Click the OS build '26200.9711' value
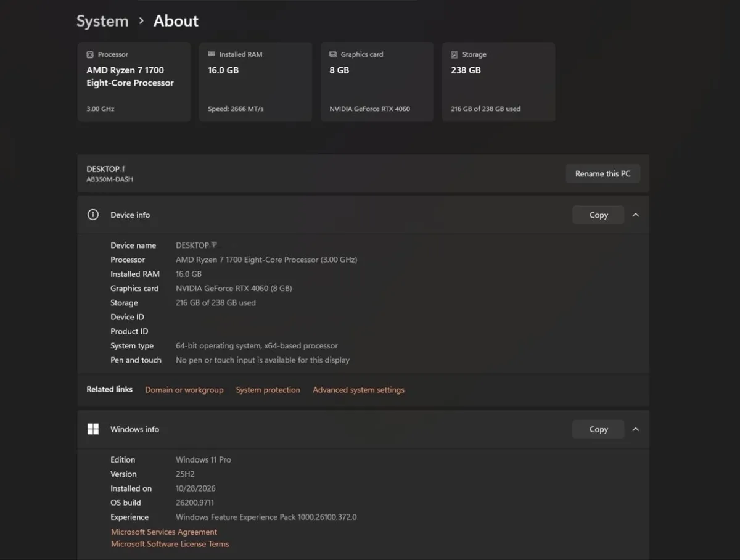This screenshot has height=560, width=740. [195, 503]
